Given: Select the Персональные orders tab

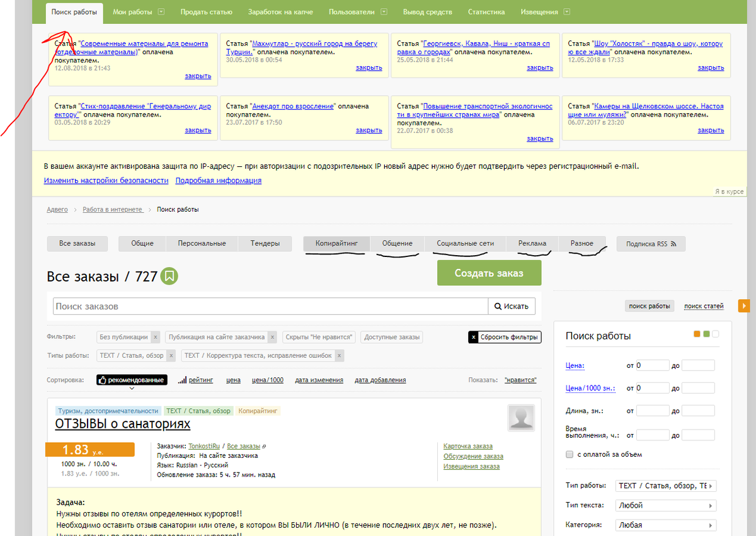Looking at the screenshot, I should coord(202,244).
